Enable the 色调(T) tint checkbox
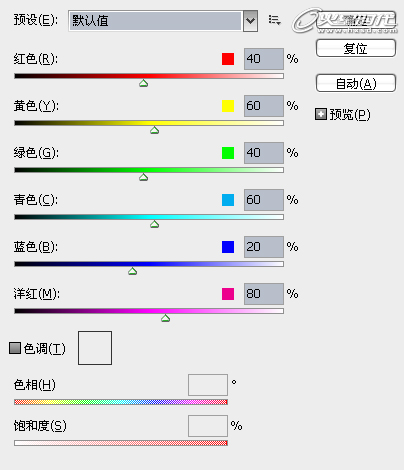The image size is (404, 470). coord(15,348)
